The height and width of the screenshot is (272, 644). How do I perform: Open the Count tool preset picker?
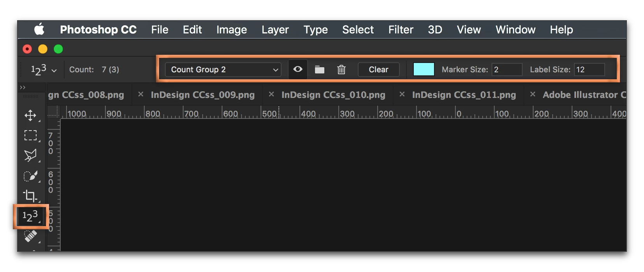(x=44, y=70)
